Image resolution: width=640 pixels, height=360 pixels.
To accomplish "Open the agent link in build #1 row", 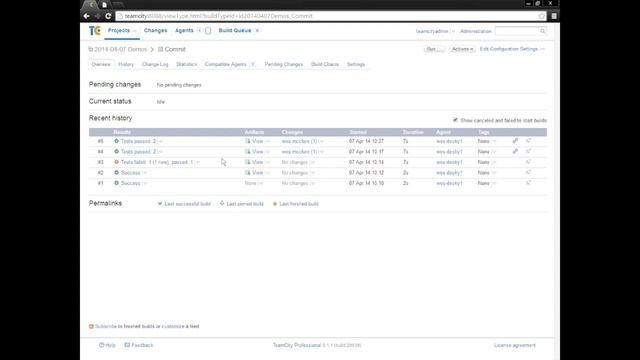I will point(449,183).
